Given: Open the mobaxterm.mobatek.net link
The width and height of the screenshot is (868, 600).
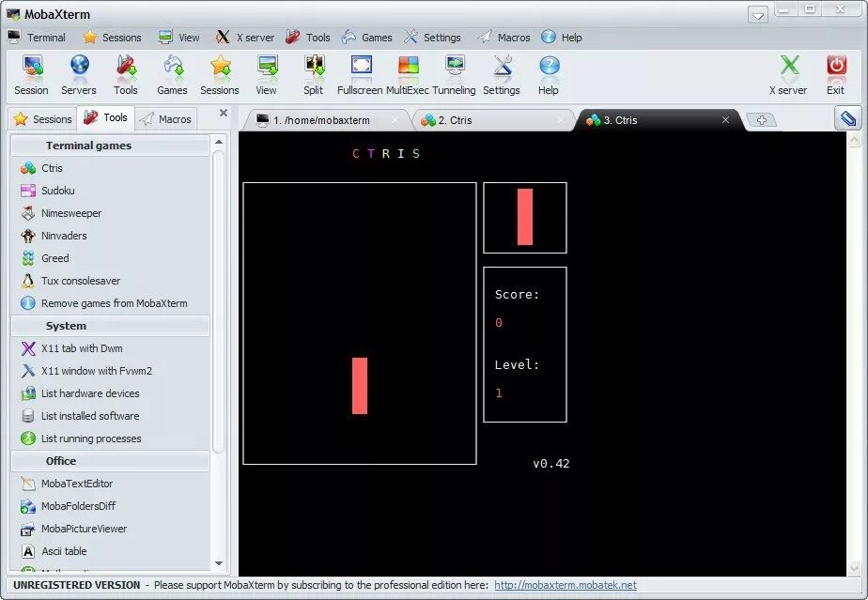Looking at the screenshot, I should click(x=566, y=586).
